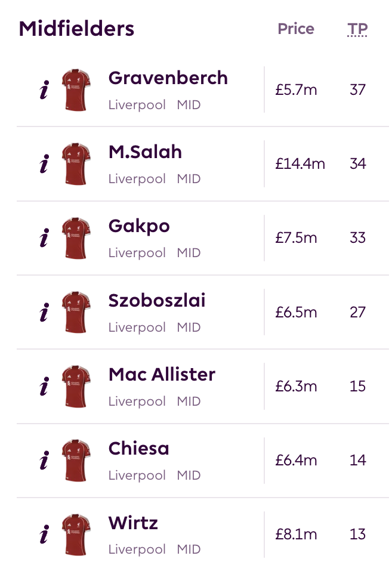Viewport: 392px width, 568px height.
Task: Click the info icon beside M.Salah
Action: click(44, 165)
